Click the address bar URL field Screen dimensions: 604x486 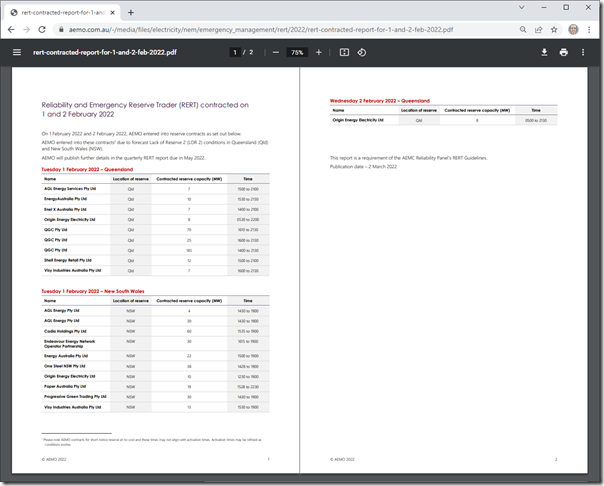click(x=261, y=30)
